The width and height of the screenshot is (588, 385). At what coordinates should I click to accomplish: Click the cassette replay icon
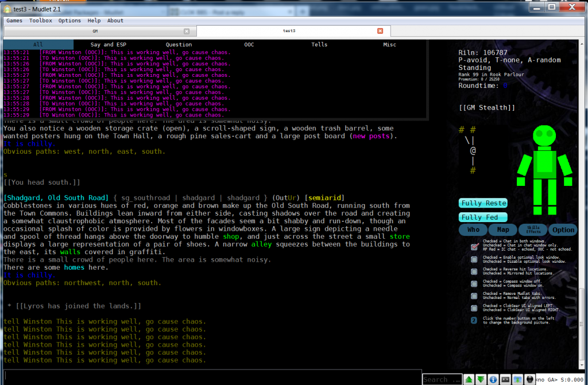click(505, 380)
